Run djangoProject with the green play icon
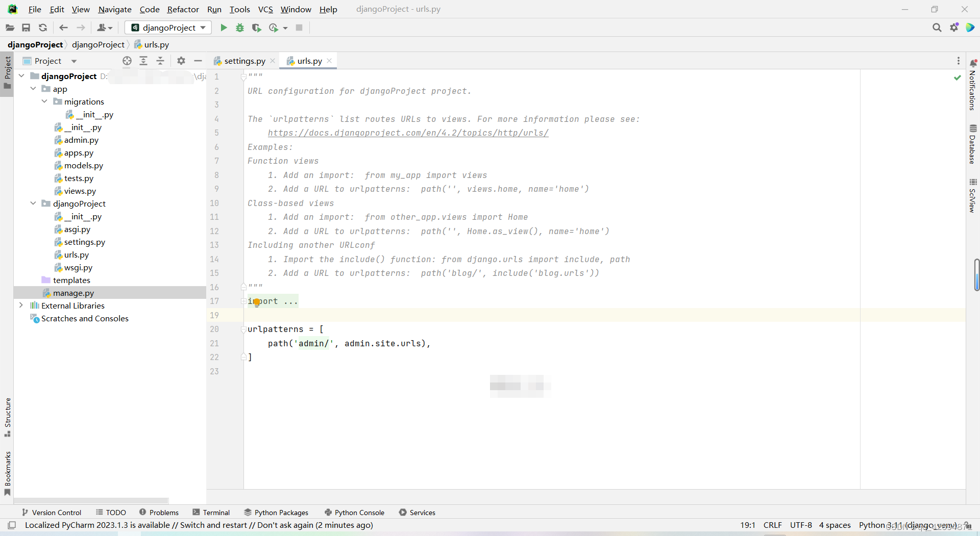Image resolution: width=980 pixels, height=536 pixels. click(224, 28)
